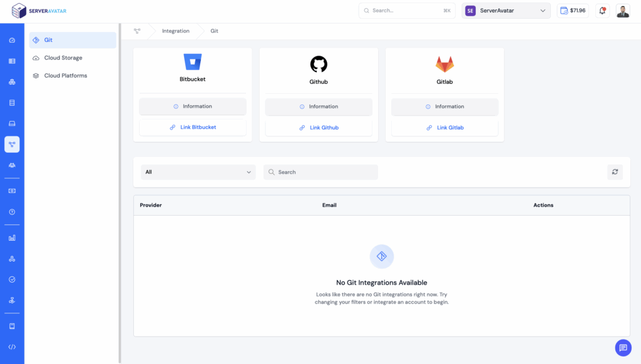Go to Integration in breadcrumb
The image size is (641, 364).
tap(175, 31)
